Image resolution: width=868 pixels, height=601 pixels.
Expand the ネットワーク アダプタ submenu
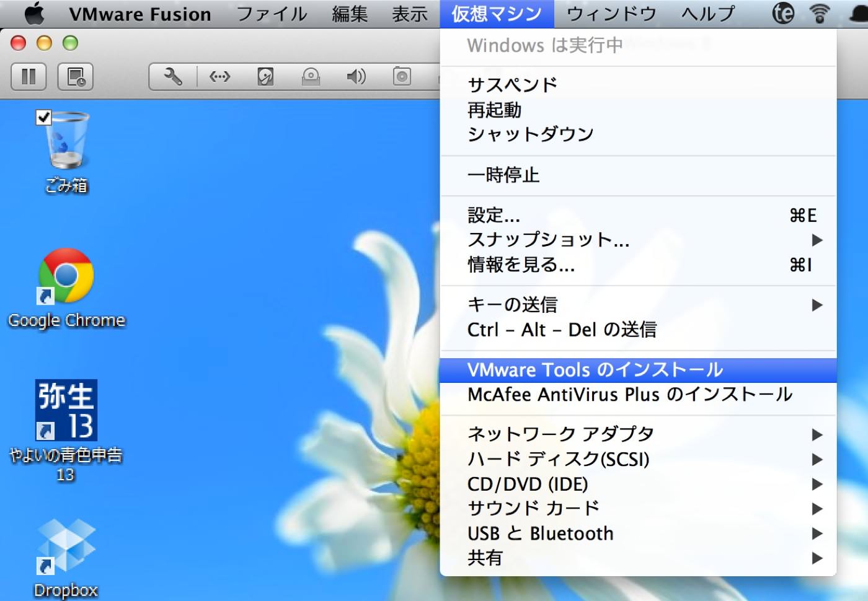(x=638, y=434)
